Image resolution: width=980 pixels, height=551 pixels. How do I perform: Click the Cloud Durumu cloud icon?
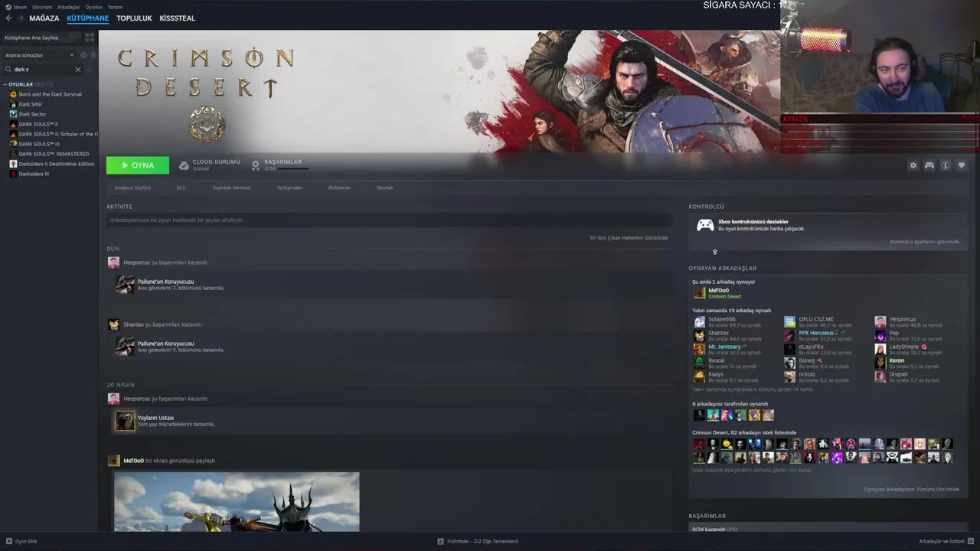click(184, 165)
